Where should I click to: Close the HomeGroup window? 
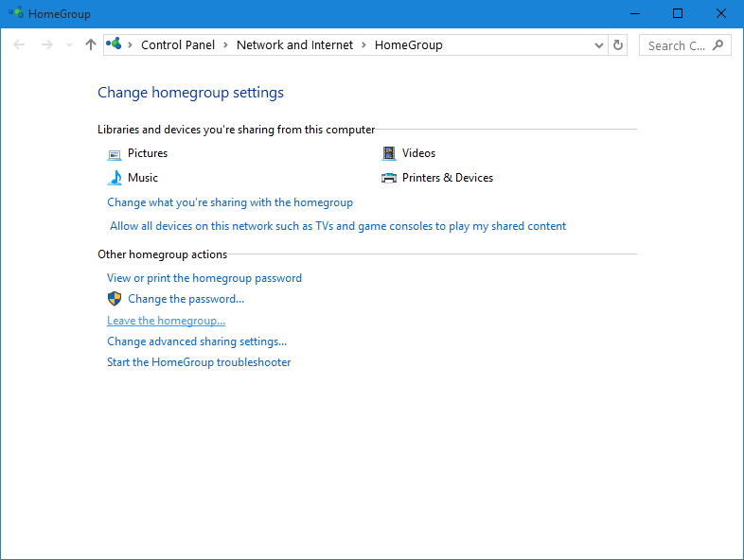coord(720,14)
